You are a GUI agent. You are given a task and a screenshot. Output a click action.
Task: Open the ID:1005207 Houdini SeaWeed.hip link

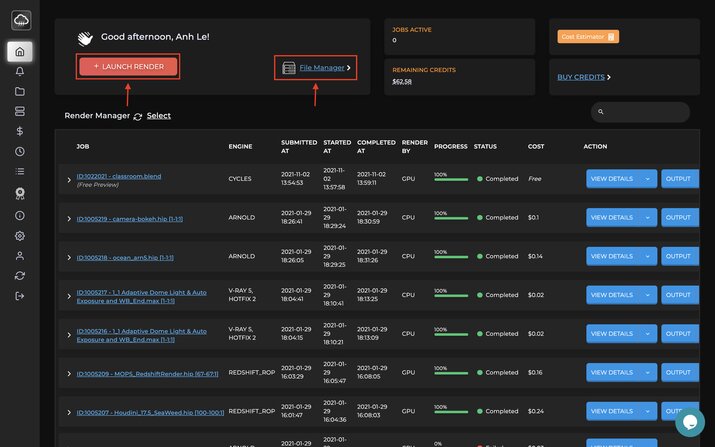coord(150,413)
